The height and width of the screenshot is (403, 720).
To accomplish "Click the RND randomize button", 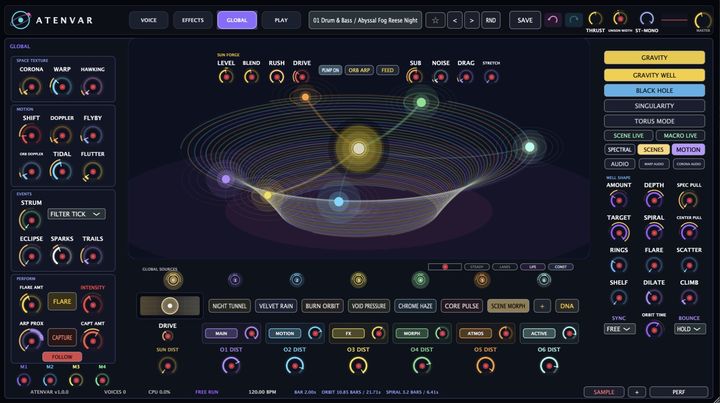I will (490, 20).
